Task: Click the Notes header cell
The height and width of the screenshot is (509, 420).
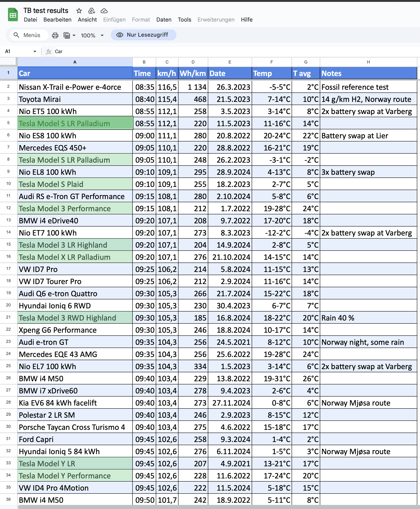Action: point(368,73)
